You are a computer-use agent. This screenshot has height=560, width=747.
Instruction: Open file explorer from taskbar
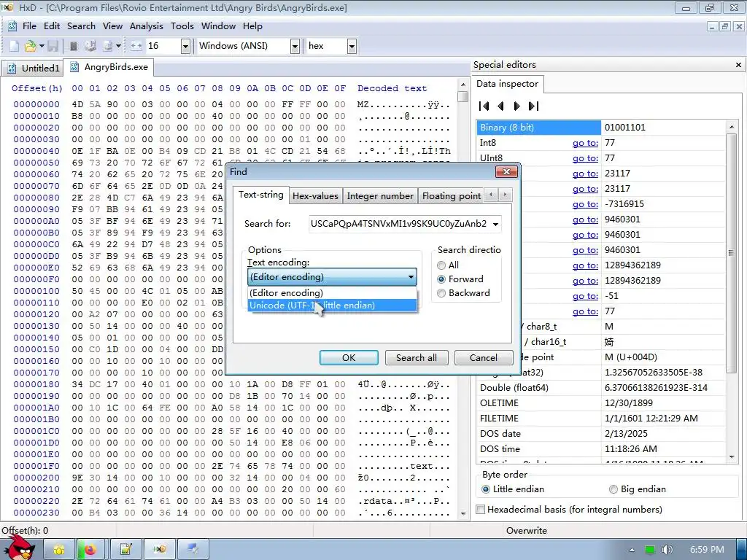coord(59,550)
